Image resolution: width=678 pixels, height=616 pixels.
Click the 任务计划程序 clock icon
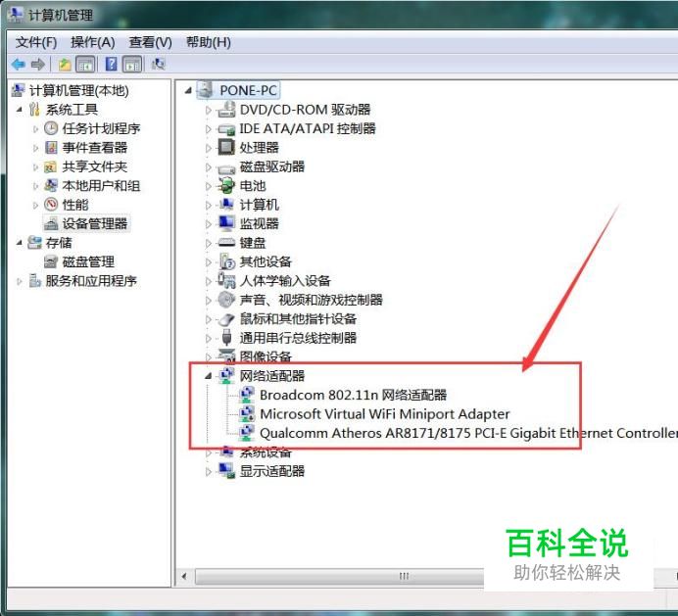tap(51, 128)
